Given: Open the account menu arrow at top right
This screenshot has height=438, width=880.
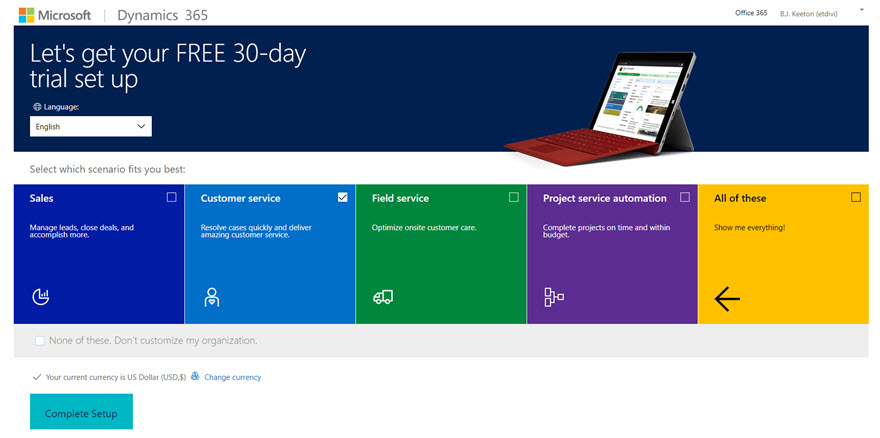Looking at the screenshot, I should pyautogui.click(x=862, y=10).
